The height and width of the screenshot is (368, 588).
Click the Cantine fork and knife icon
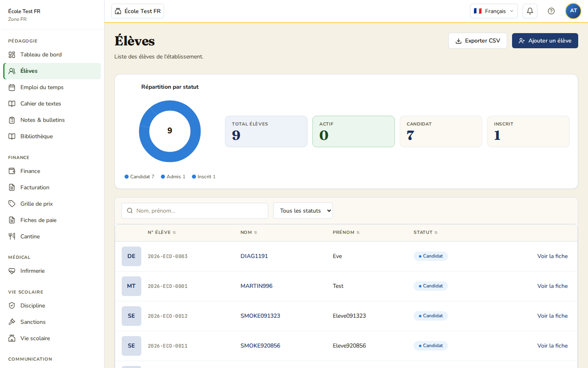click(x=12, y=237)
